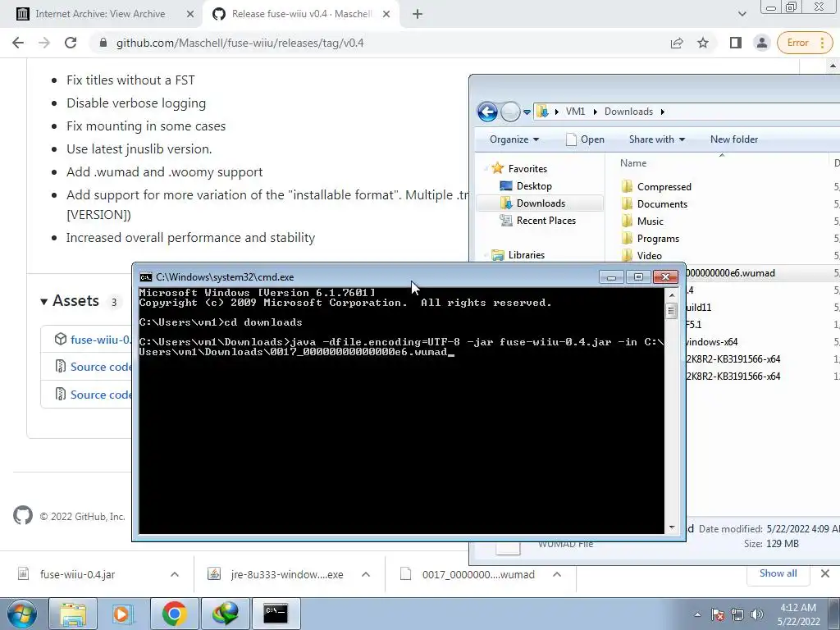Open Share with menu in Explorer
The width and height of the screenshot is (840, 630).
pos(657,139)
